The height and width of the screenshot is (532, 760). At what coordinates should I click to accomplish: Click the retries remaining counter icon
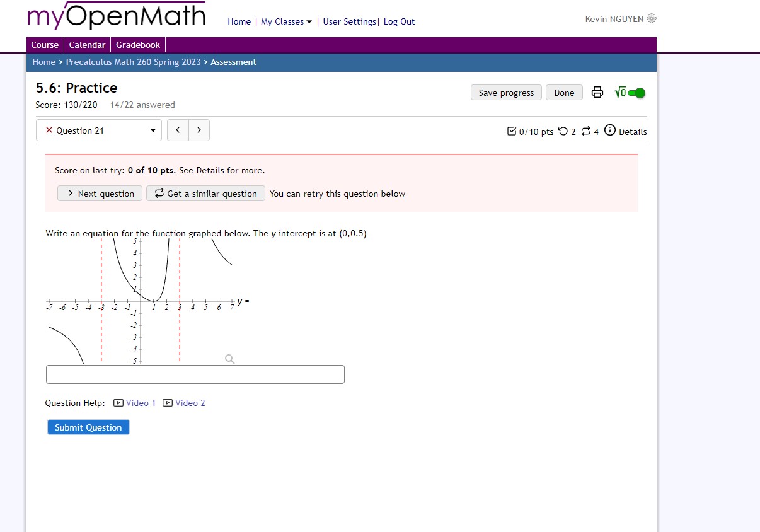(x=563, y=131)
